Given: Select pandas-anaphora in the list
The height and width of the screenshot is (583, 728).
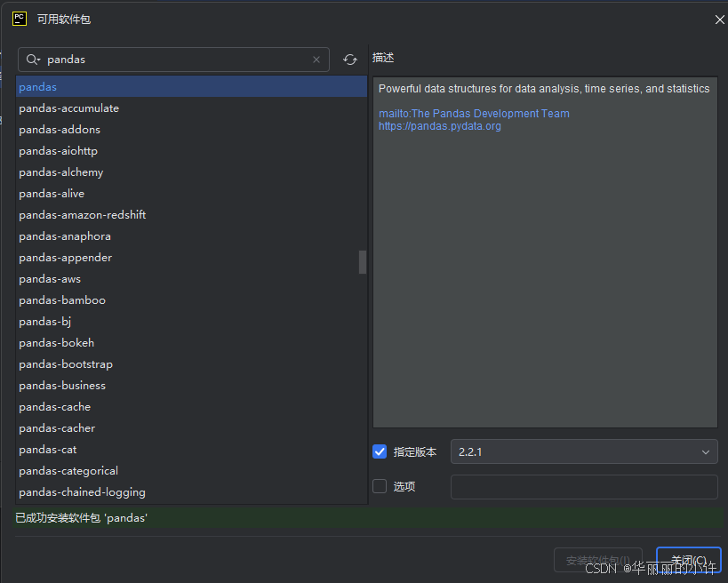Looking at the screenshot, I should pyautogui.click(x=191, y=236).
